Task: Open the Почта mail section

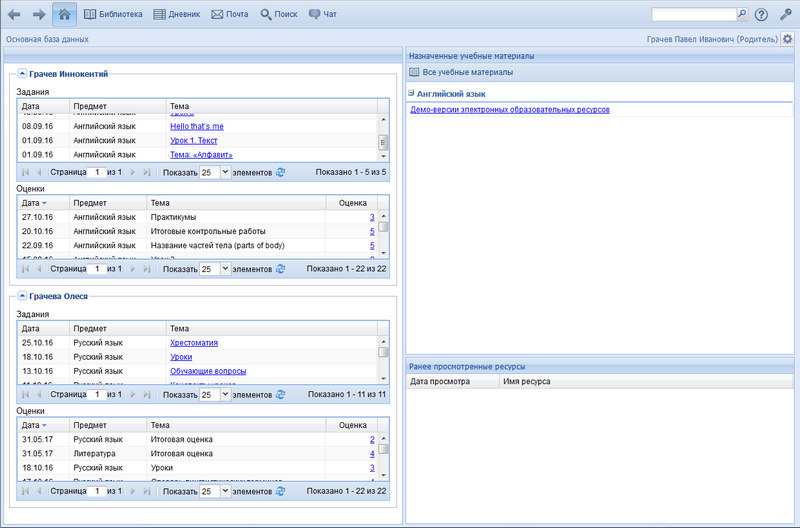Action: point(230,15)
